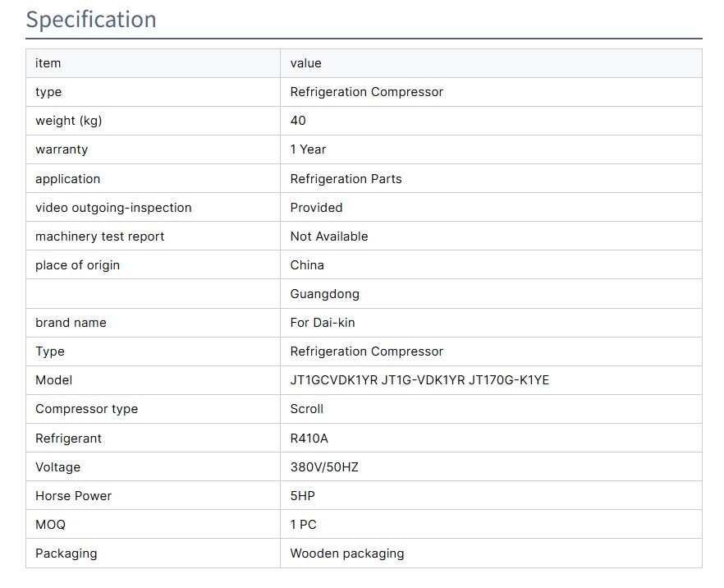The image size is (724, 588).
Task: Click the 'video outgoing-inspection' label
Action: pyautogui.click(x=113, y=208)
